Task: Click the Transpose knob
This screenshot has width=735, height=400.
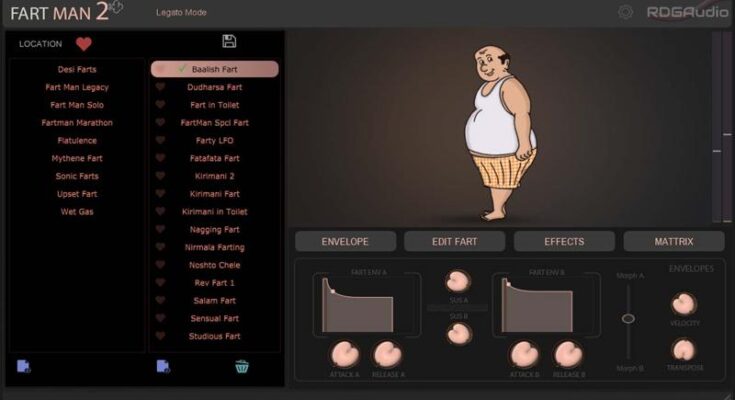Action: click(684, 350)
